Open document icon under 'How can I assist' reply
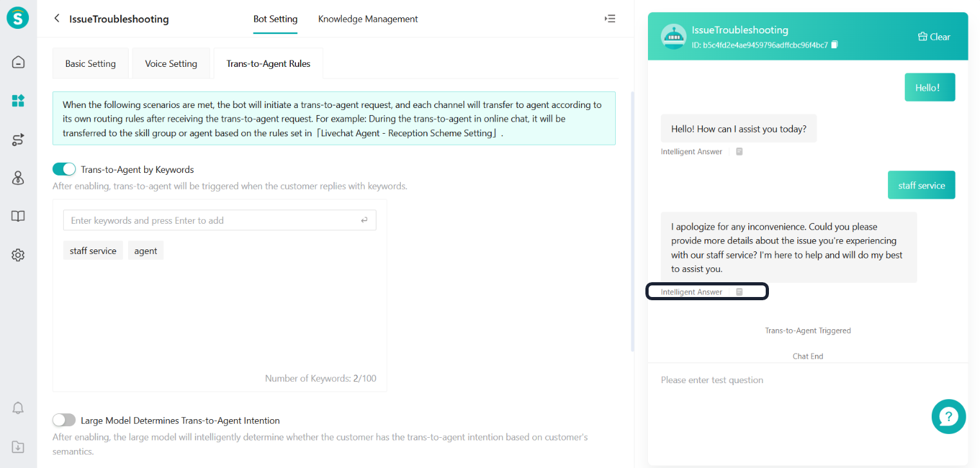980x468 pixels. 739,152
